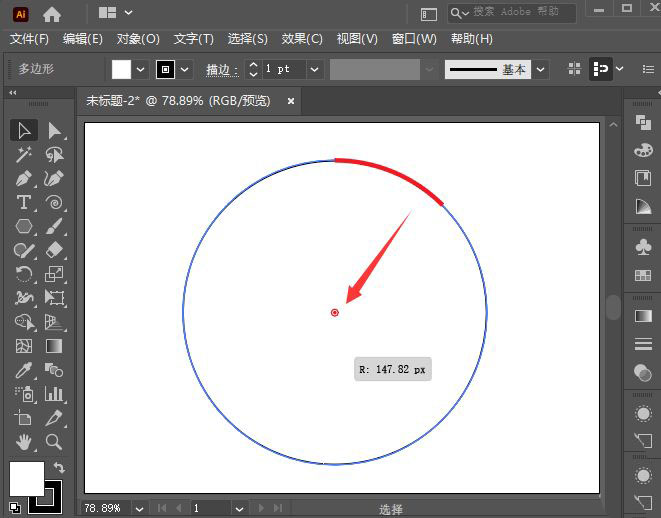Open the Transparency circles panel
This screenshot has height=518, width=661.
(643, 373)
